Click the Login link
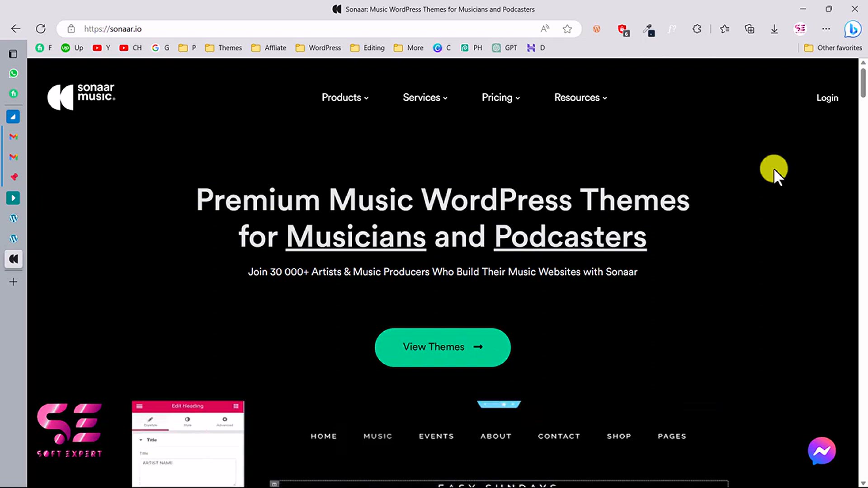The width and height of the screenshot is (868, 488). (x=827, y=98)
